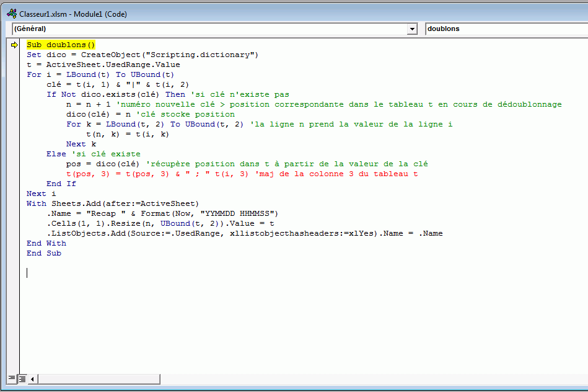Click on the With Sheets.Add line

pos(112,203)
